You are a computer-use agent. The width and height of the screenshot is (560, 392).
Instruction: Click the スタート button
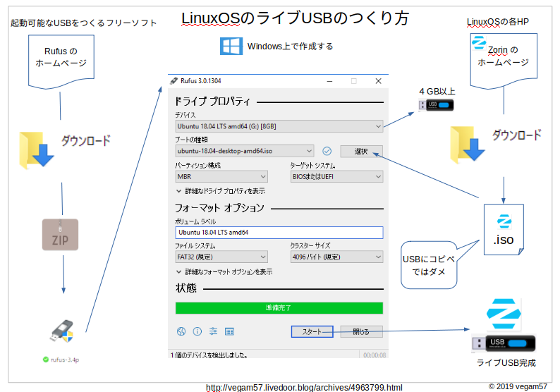(x=312, y=331)
